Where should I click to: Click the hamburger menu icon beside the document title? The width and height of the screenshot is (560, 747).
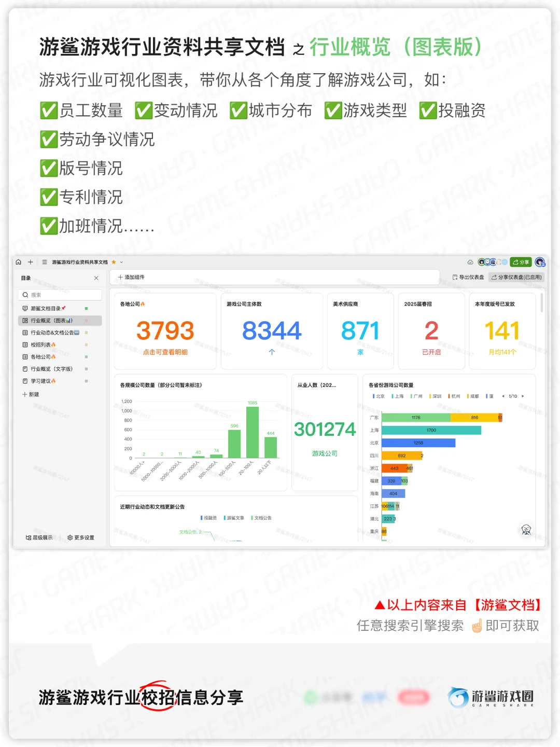point(45,262)
